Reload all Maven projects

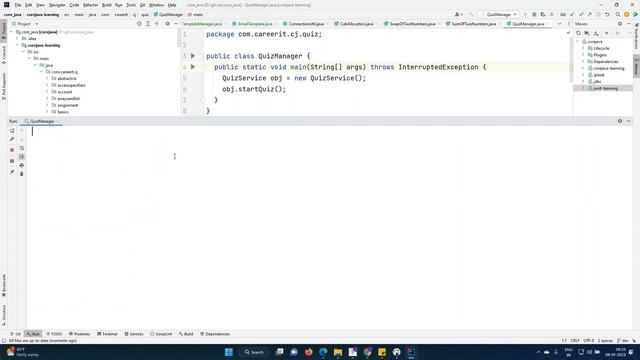pos(578,33)
